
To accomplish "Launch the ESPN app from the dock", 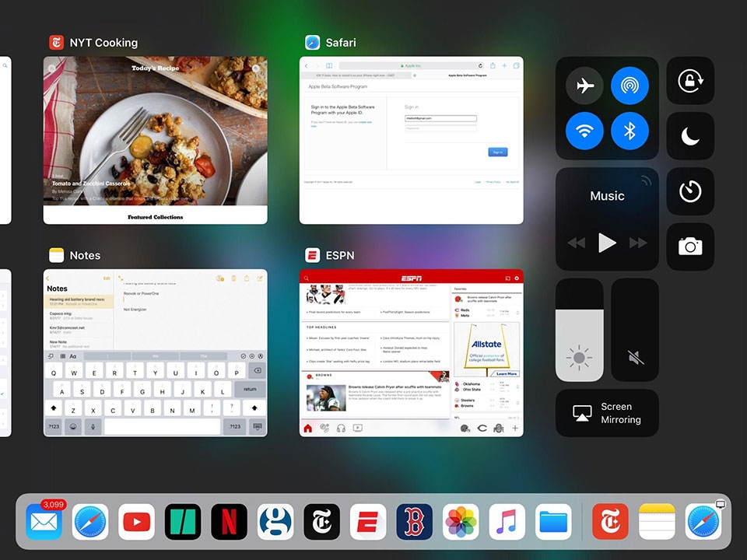I will click(368, 522).
